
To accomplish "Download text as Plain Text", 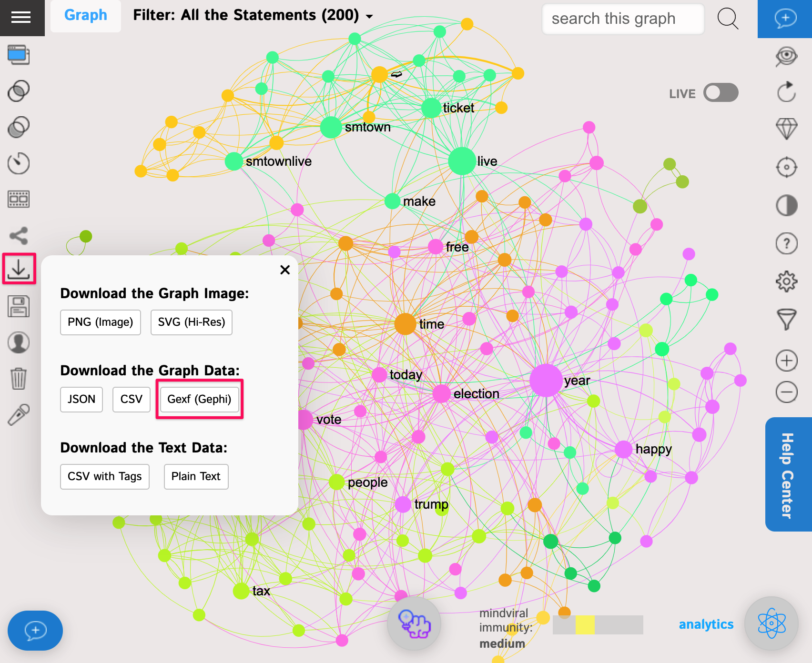I will click(196, 477).
